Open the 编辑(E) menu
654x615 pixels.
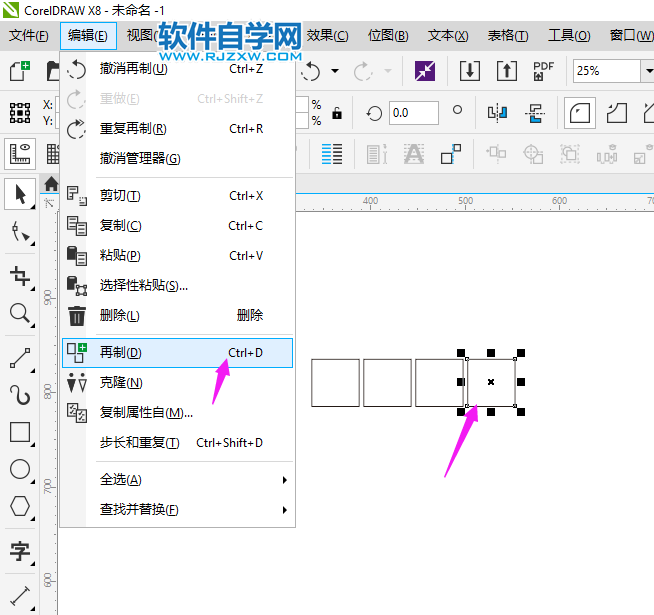pyautogui.click(x=88, y=36)
